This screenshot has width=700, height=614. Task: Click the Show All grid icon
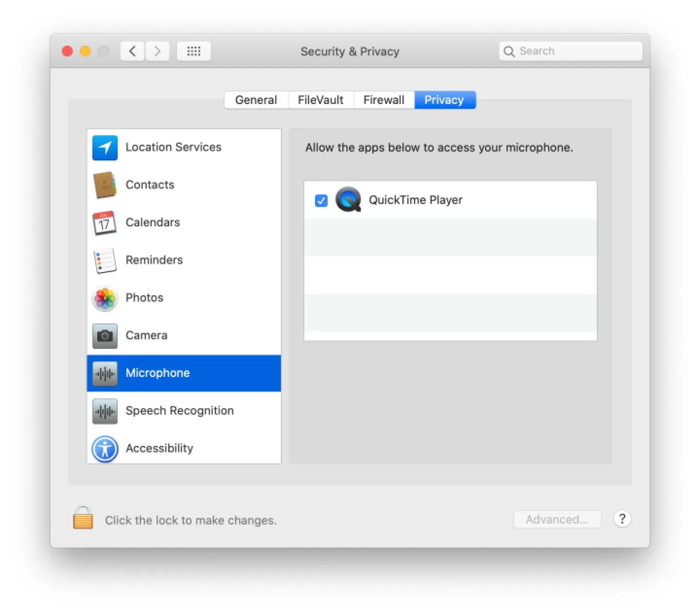click(x=193, y=51)
